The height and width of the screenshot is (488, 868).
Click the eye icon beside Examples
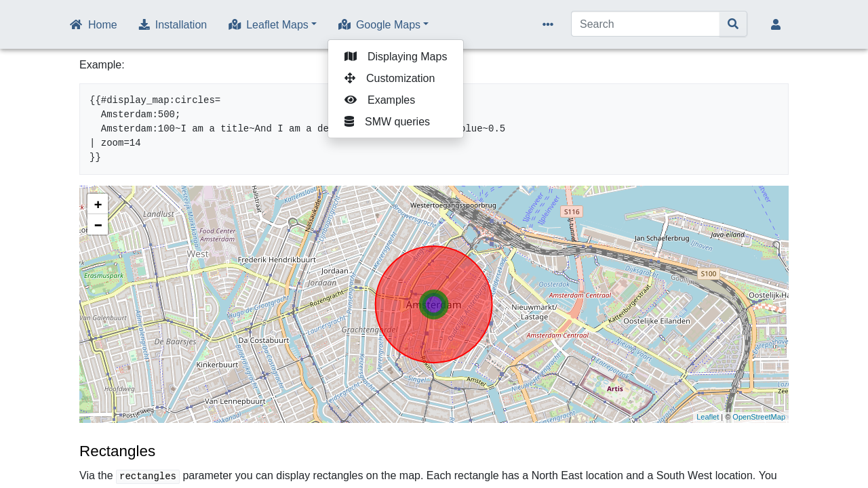pyautogui.click(x=351, y=100)
